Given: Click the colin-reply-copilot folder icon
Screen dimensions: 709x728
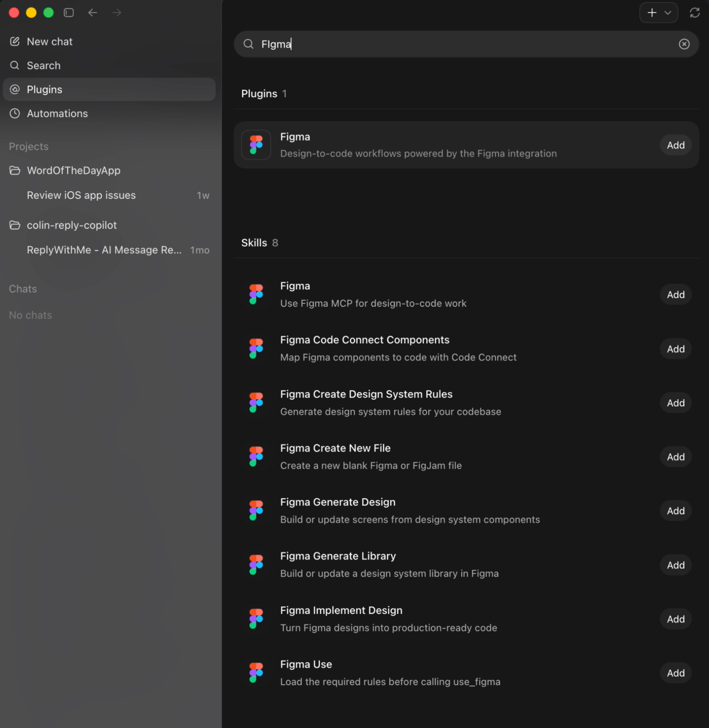Looking at the screenshot, I should coord(15,225).
